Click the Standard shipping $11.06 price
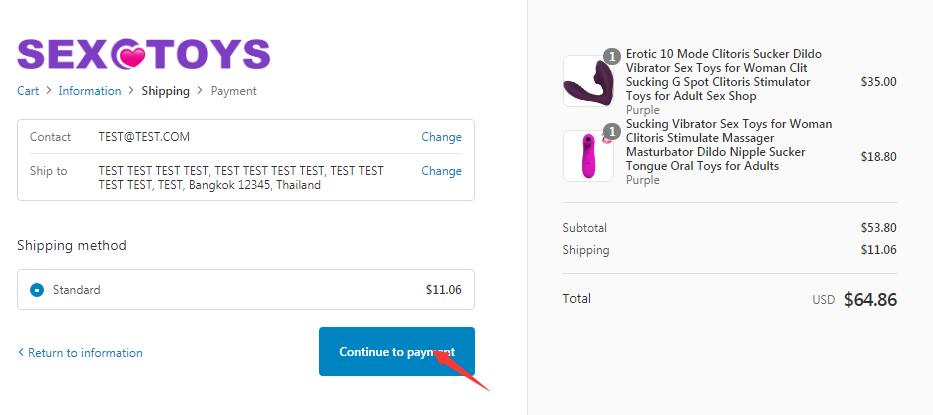The image size is (933, 415). [443, 290]
